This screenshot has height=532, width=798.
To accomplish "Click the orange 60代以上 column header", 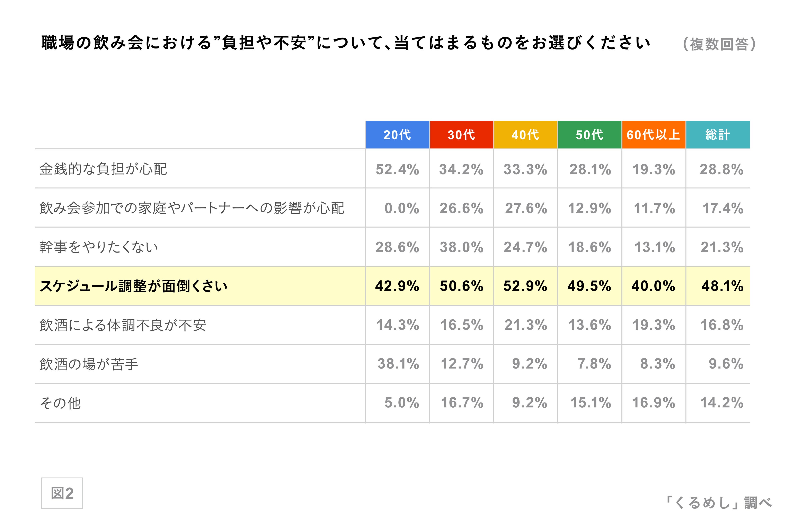I will click(x=654, y=135).
